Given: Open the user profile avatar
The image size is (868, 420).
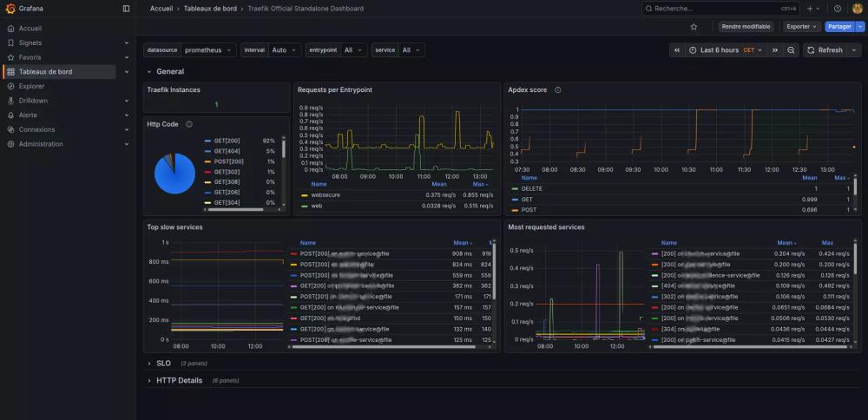Looking at the screenshot, I should pos(857,9).
